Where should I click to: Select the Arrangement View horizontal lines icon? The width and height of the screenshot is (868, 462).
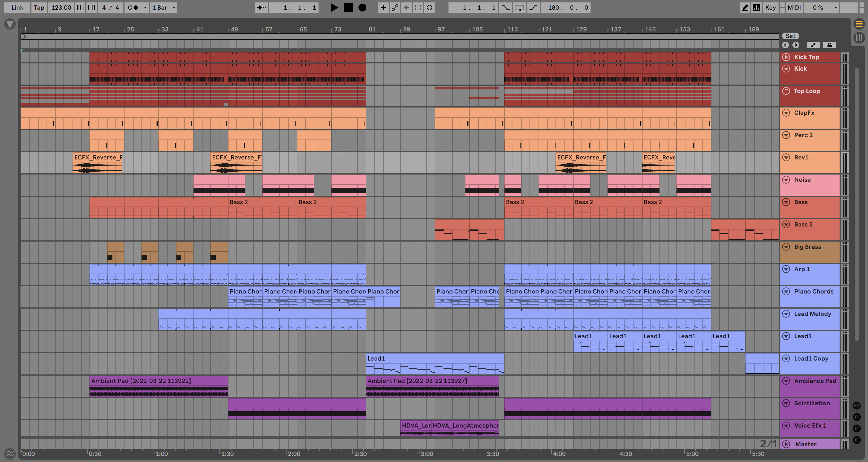[859, 24]
